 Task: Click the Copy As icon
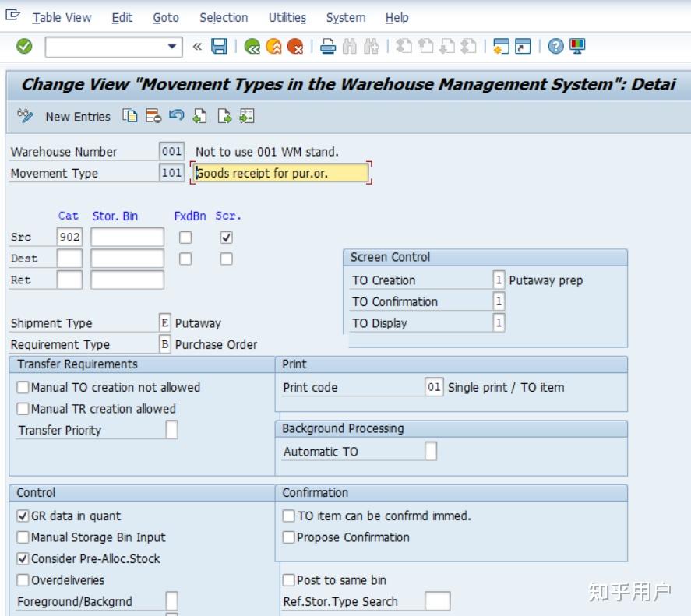click(x=129, y=116)
